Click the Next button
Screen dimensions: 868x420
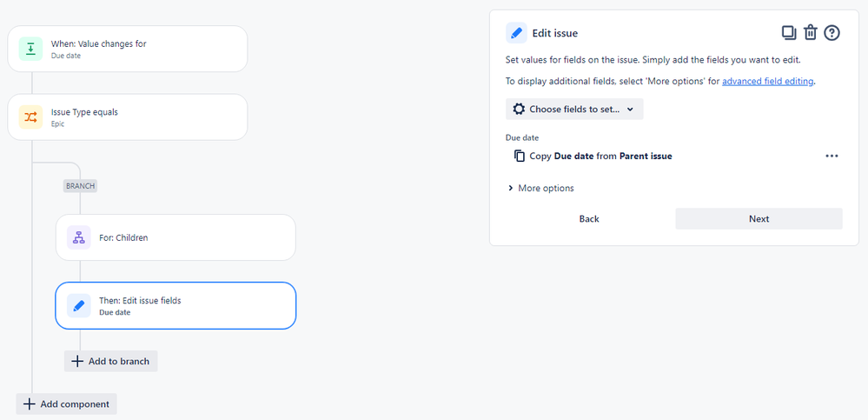759,219
